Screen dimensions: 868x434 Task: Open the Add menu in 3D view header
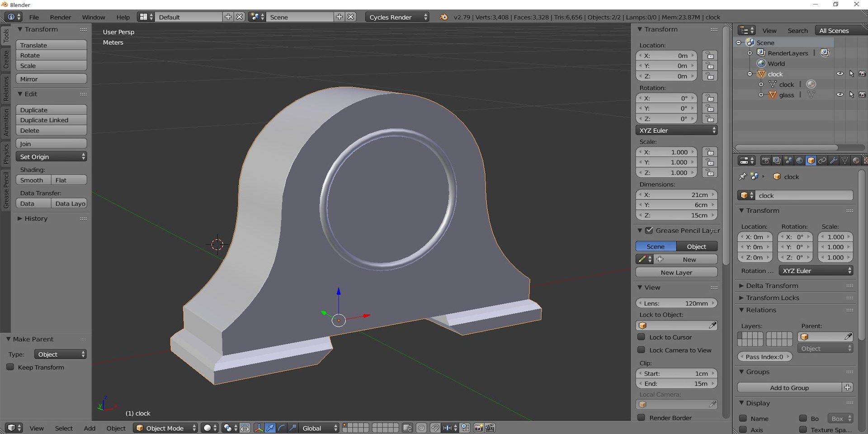coord(90,428)
